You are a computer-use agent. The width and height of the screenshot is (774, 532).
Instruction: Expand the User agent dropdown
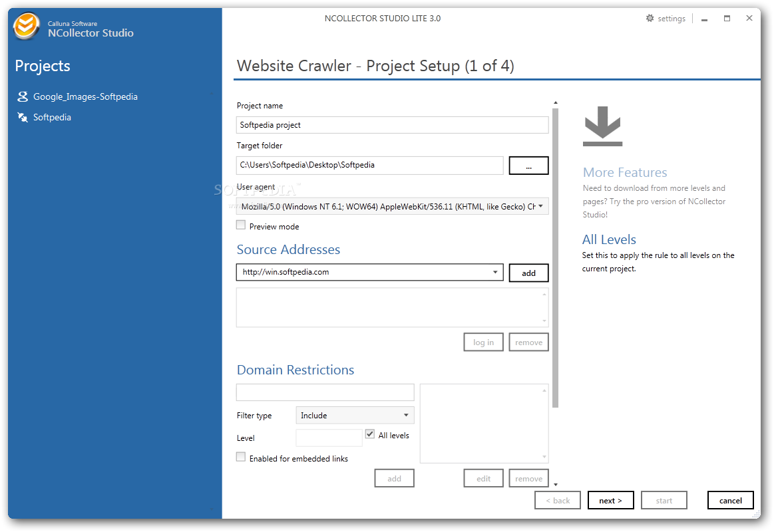click(541, 206)
